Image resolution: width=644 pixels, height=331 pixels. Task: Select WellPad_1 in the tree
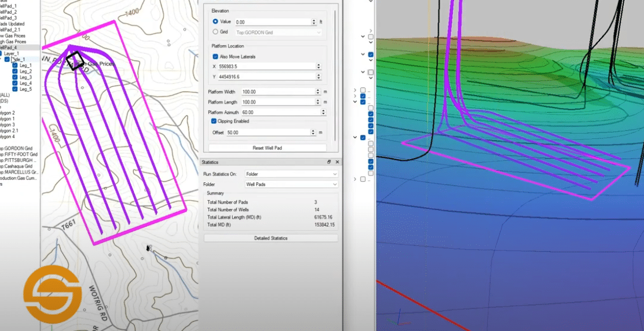(8, 6)
